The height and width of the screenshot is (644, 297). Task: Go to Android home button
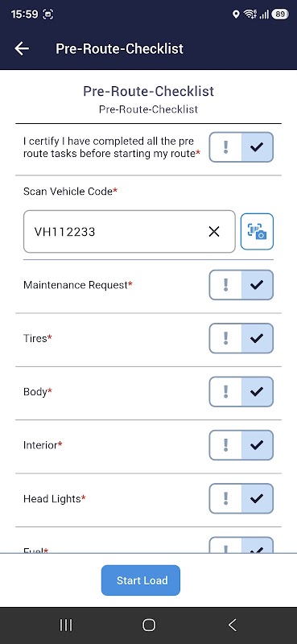[149, 625]
